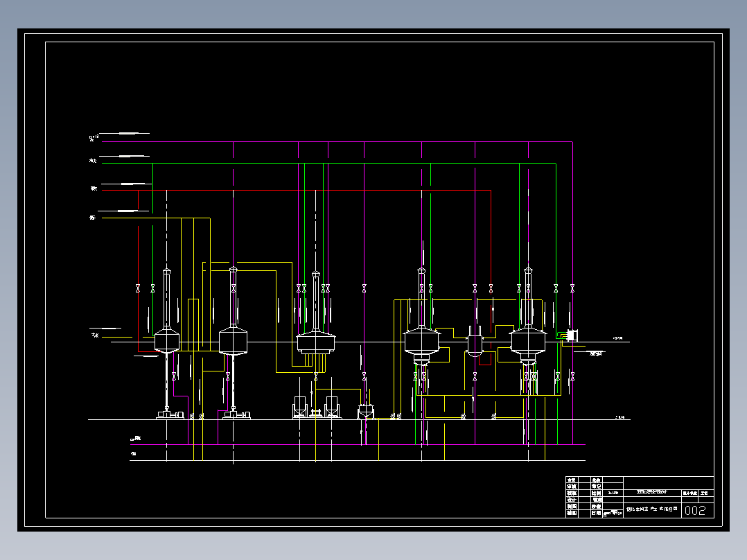Select the 比例 cell in the title block
The image size is (747, 560).
pos(597,493)
